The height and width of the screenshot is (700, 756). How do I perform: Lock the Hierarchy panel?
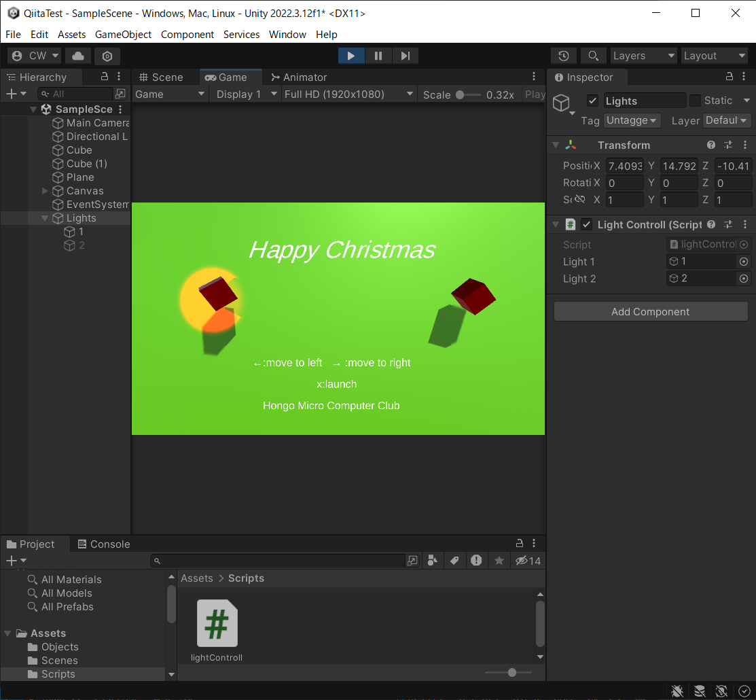104,76
